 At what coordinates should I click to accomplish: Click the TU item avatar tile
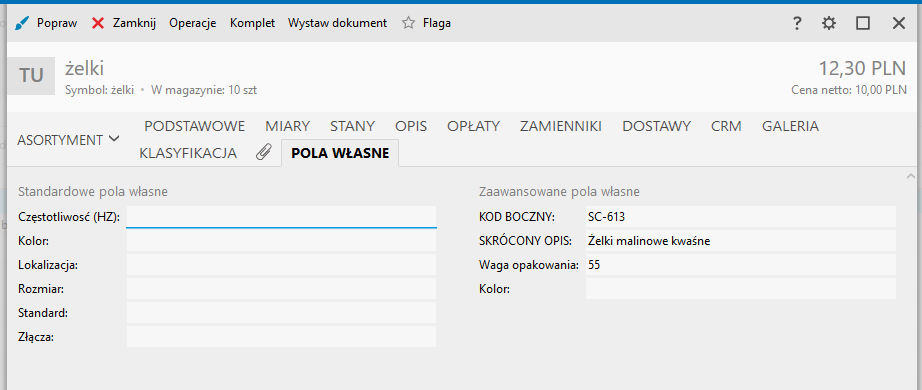(31, 76)
